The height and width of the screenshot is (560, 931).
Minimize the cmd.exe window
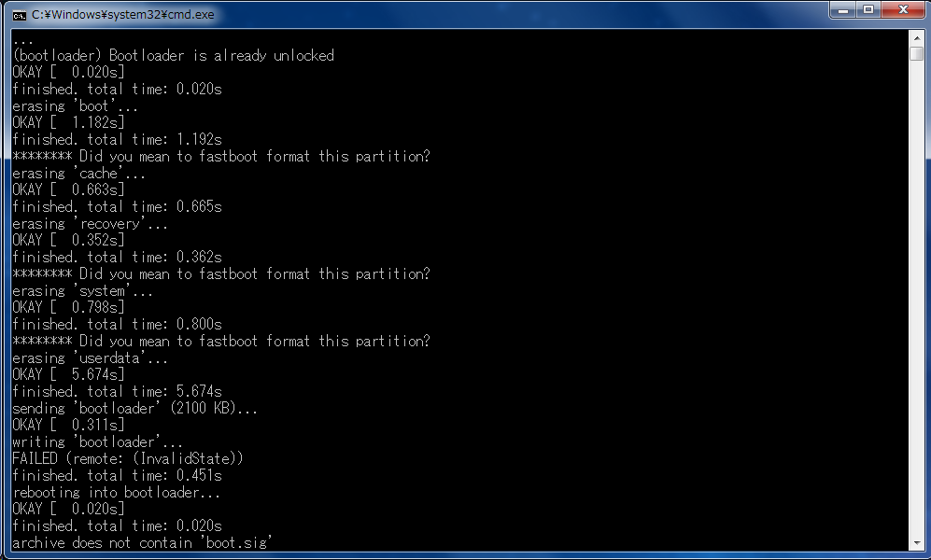(843, 9)
